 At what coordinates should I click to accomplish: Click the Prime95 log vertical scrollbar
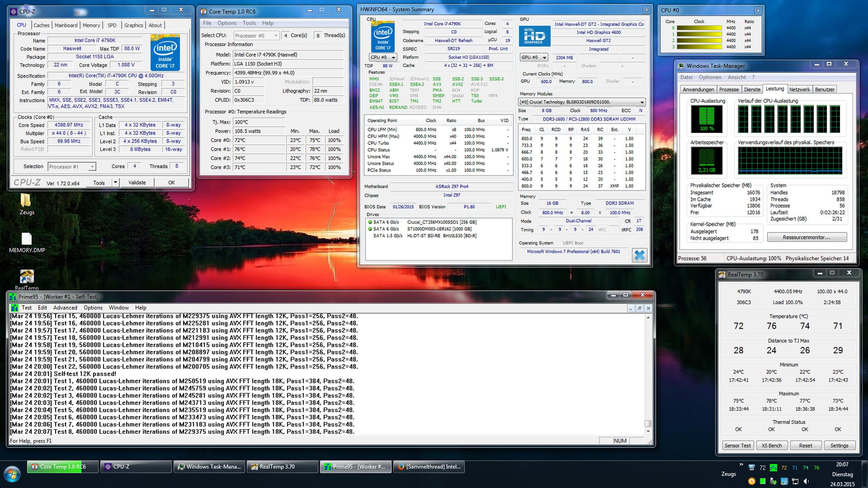click(648, 374)
